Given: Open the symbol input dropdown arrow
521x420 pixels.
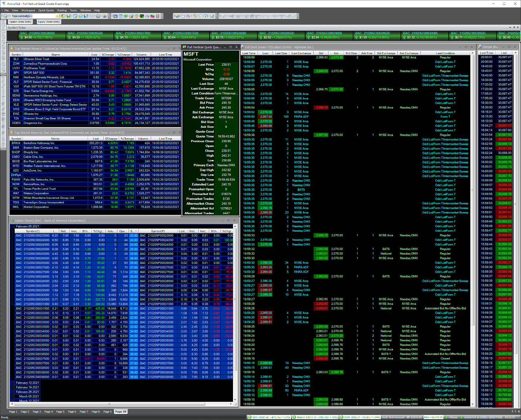Looking at the screenshot, I should click(57, 16).
